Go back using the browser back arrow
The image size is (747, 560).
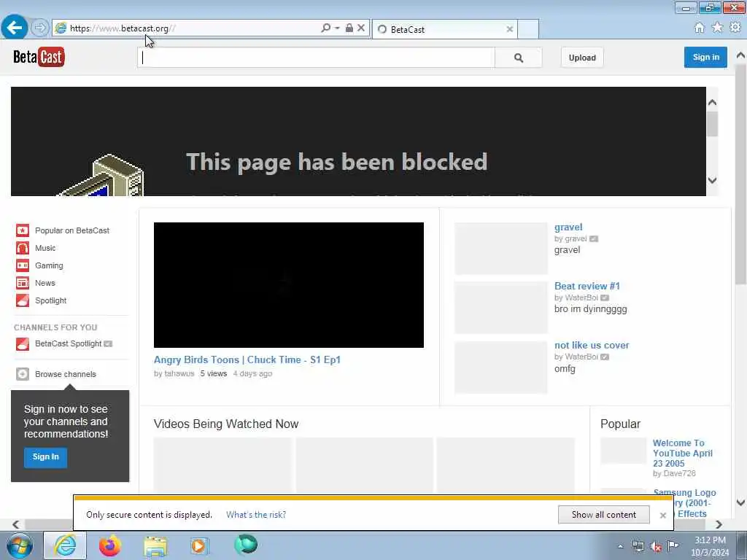click(15, 27)
